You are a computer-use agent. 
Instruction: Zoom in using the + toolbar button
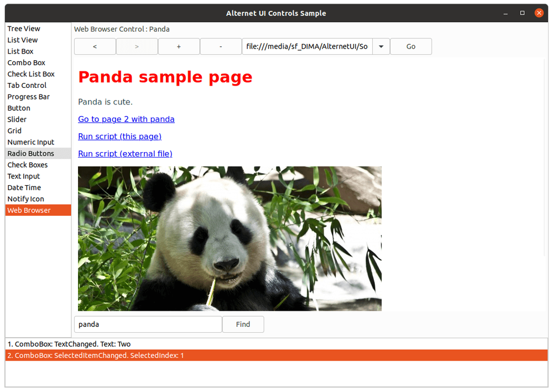tap(179, 46)
